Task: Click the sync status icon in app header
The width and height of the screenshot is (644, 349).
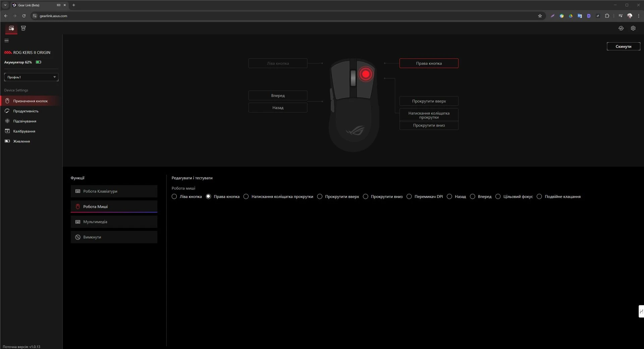Action: (621, 28)
